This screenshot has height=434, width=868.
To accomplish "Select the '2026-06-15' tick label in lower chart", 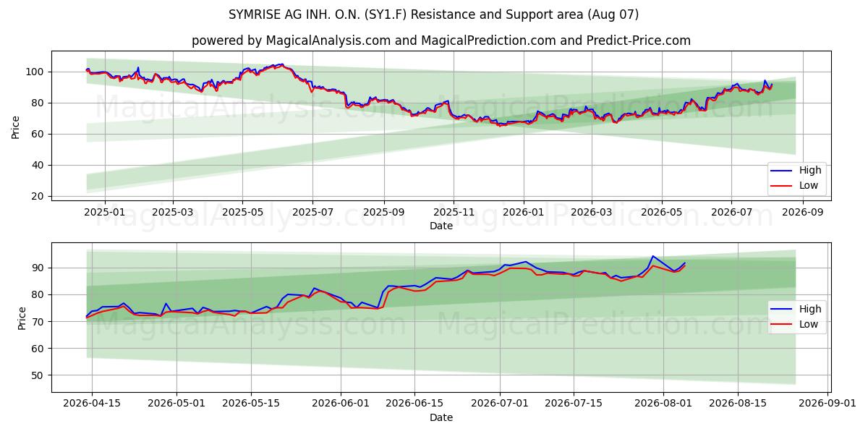I will pos(415,404).
